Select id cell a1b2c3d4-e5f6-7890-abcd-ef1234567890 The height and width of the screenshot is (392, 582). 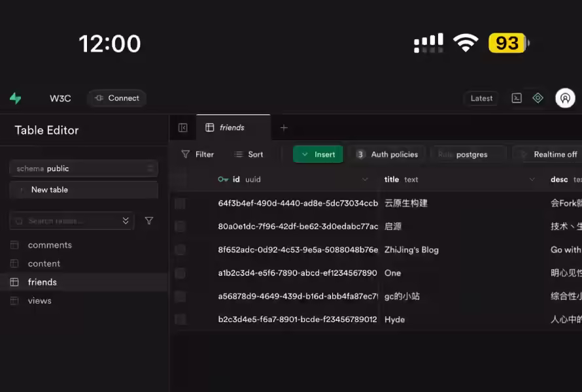[298, 273]
